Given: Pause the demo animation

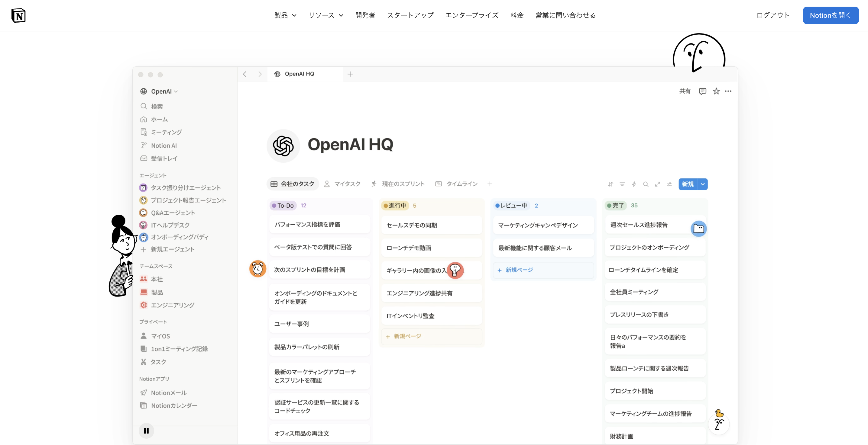Looking at the screenshot, I should [x=146, y=431].
